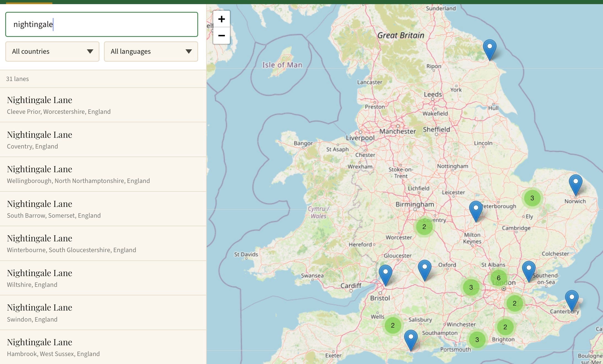Focus the nightingale search field

point(102,24)
